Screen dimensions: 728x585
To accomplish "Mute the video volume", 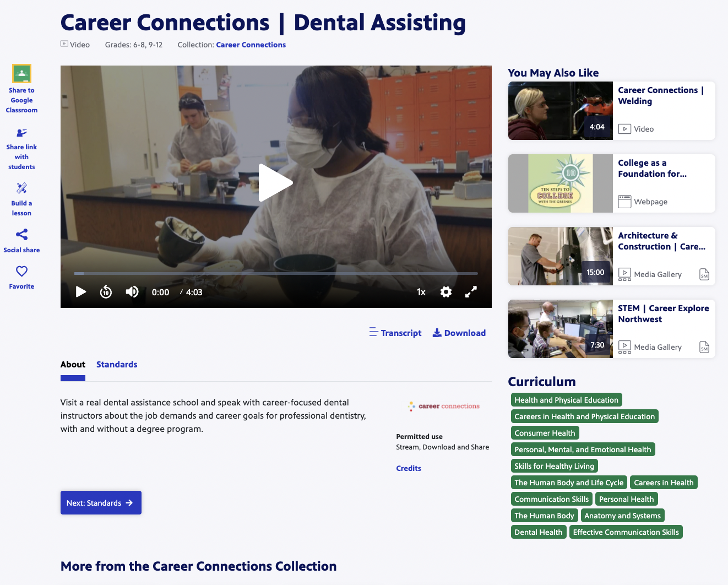I will 132,292.
